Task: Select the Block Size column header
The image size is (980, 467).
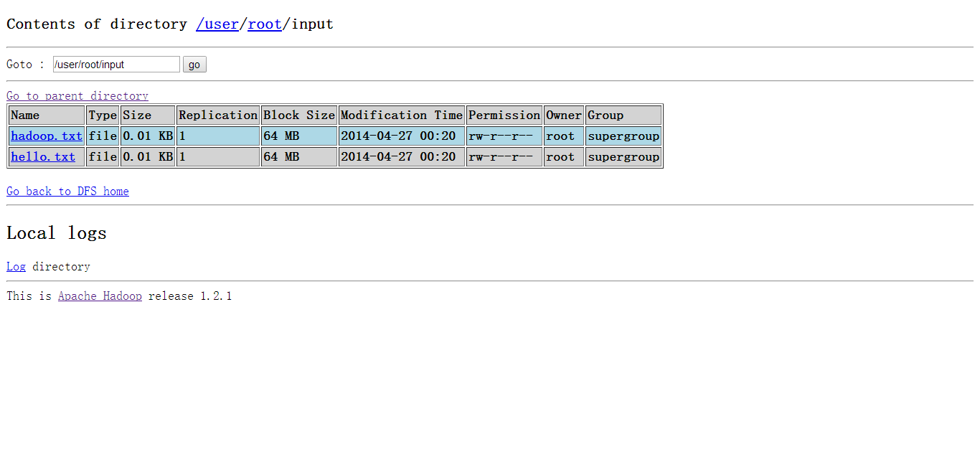Action: 298,115
